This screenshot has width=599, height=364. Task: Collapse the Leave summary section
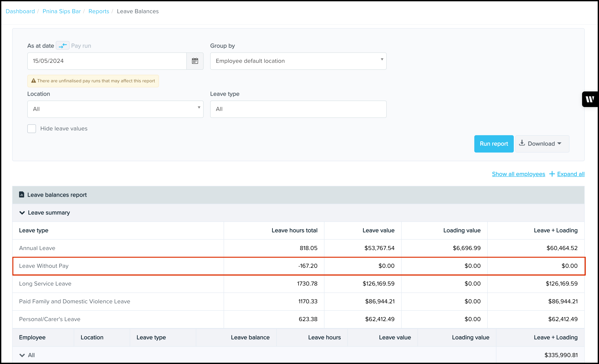click(22, 213)
